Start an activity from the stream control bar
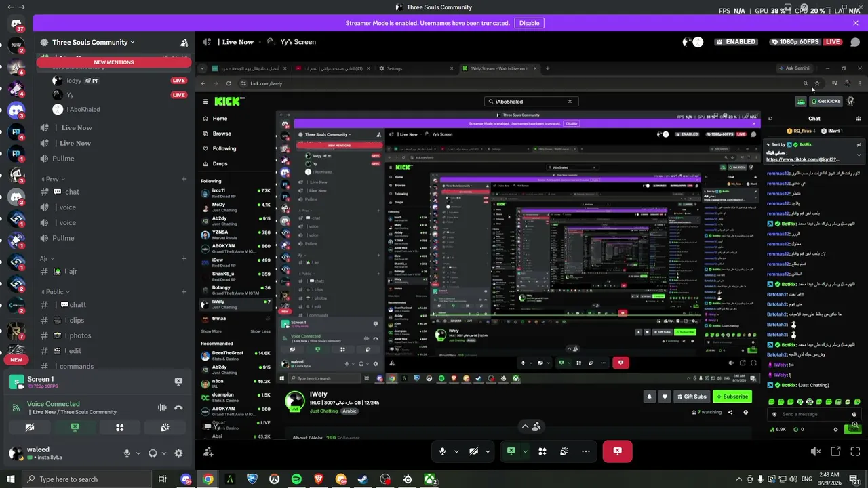This screenshot has width=868, height=488. 542,451
